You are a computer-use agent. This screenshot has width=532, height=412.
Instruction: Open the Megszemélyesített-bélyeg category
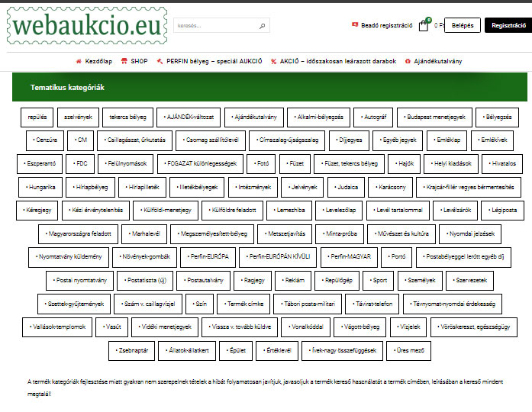coord(212,234)
